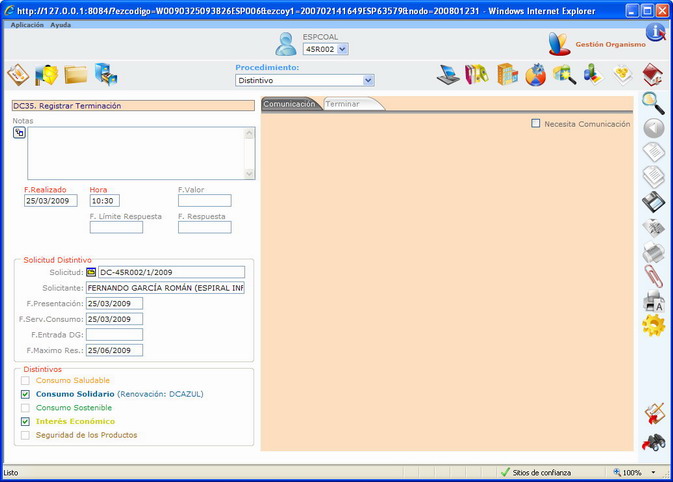Click the expand icon under Notas label
Viewport: 673px width, 482px height.
(x=19, y=132)
